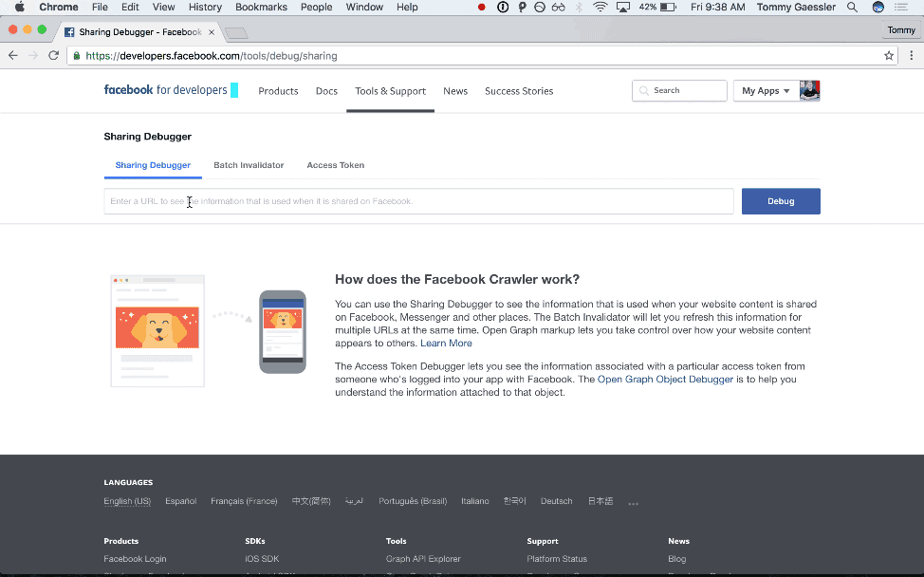Bookmark this page with the star

(889, 56)
